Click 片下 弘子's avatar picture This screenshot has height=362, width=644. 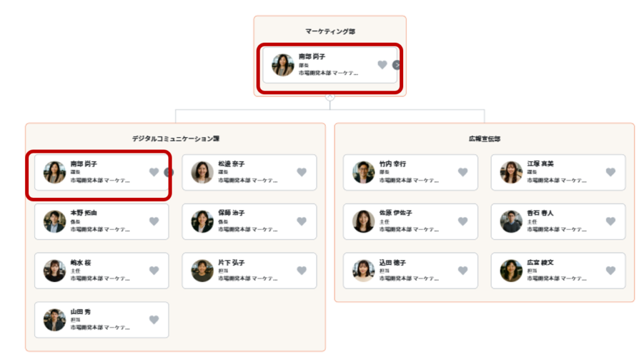[x=202, y=270]
